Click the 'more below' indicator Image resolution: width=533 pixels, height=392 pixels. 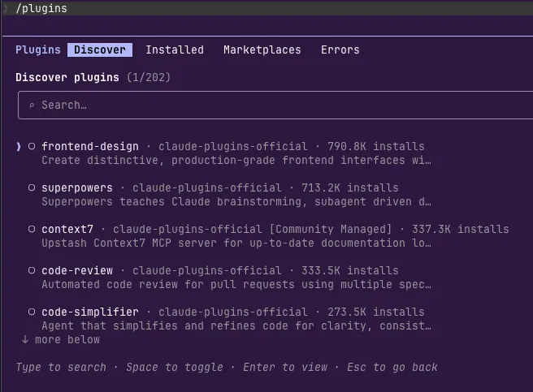(61, 340)
